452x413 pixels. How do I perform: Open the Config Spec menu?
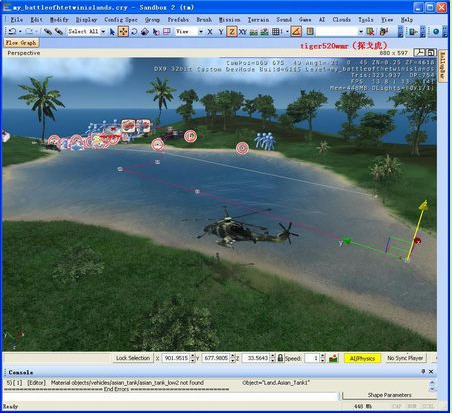[x=121, y=20]
